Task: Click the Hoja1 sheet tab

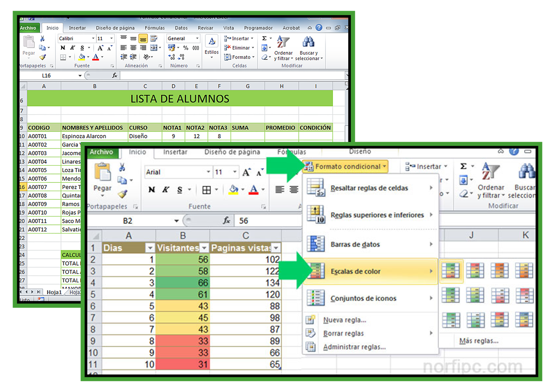Action: click(54, 292)
